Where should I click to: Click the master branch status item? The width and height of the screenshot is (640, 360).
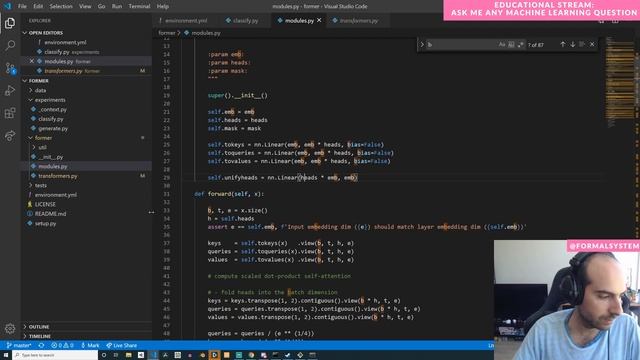click(x=19, y=345)
